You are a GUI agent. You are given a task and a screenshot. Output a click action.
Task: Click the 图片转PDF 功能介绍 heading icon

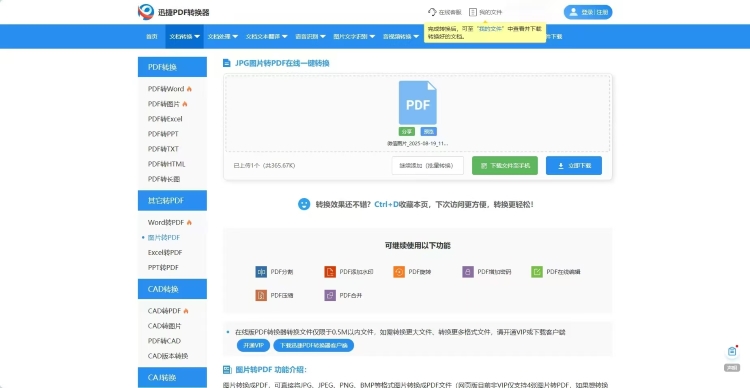click(227, 370)
